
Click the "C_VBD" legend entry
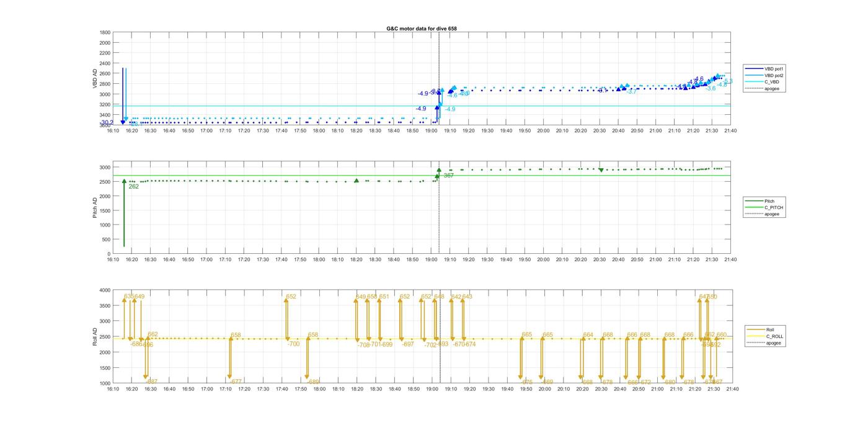[x=771, y=82]
